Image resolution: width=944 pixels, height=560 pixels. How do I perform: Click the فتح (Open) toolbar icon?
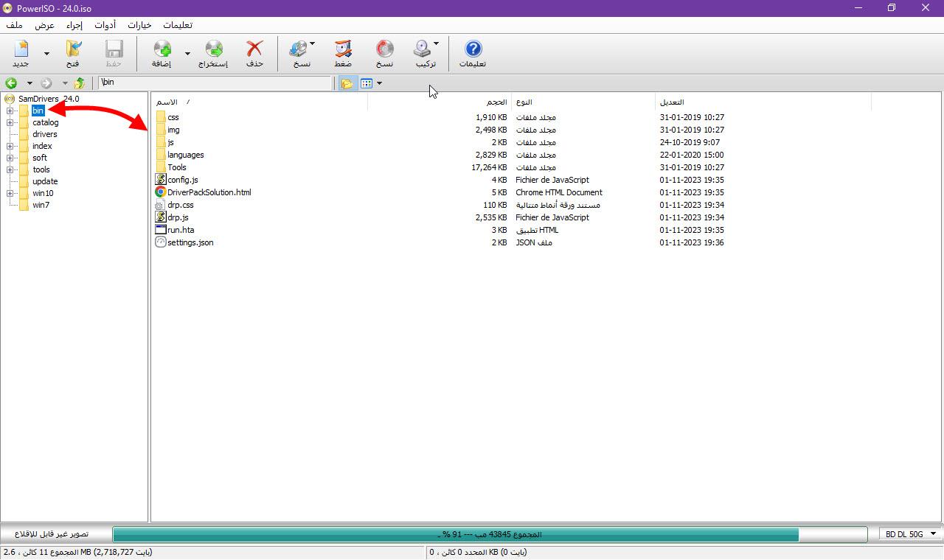(73, 49)
